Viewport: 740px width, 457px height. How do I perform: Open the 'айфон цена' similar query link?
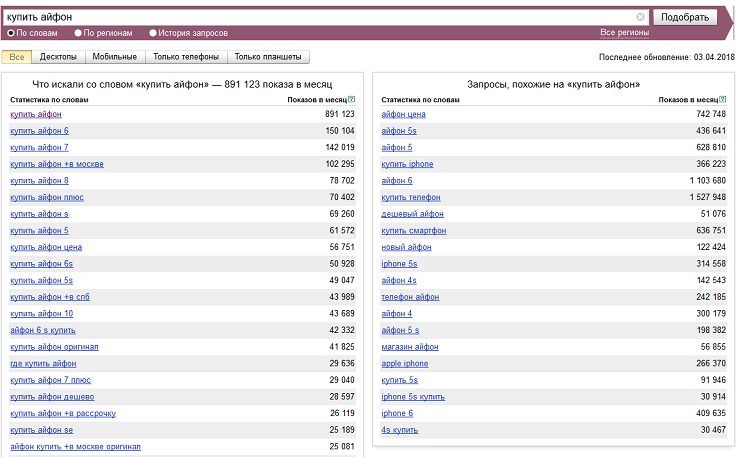click(x=404, y=114)
